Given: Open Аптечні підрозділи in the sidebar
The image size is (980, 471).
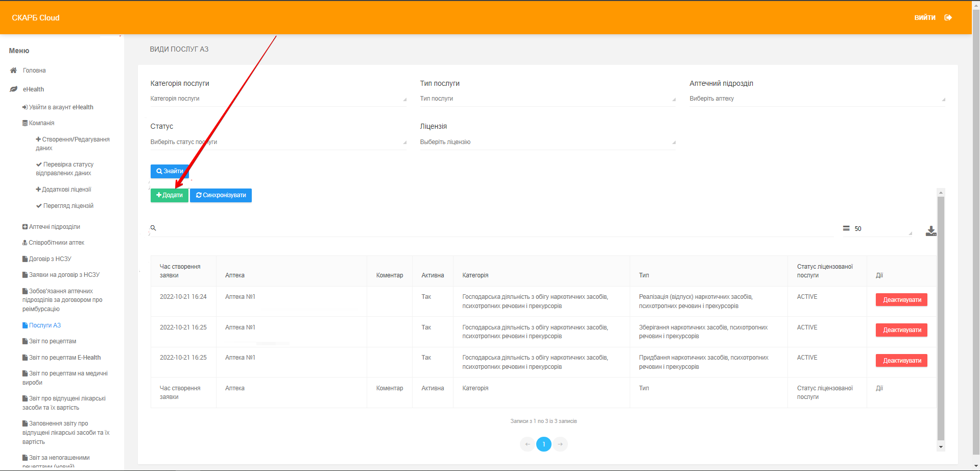Looking at the screenshot, I should coord(54,227).
